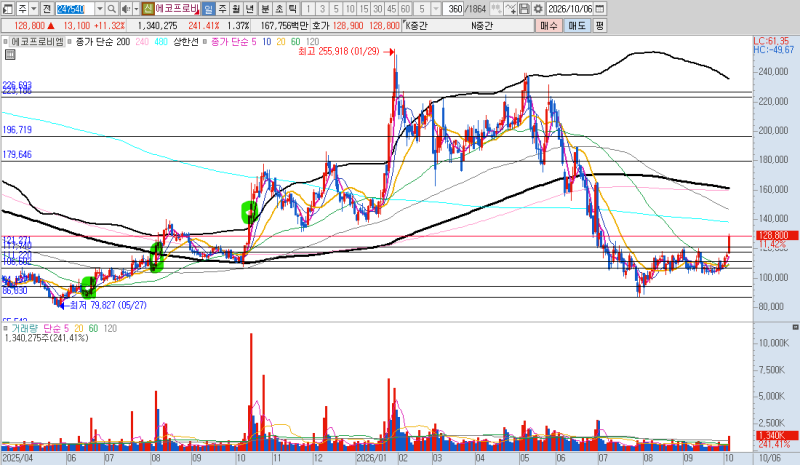Open the tick interval dropdown after 5
The height and width of the screenshot is (465, 800).
[x=436, y=9]
